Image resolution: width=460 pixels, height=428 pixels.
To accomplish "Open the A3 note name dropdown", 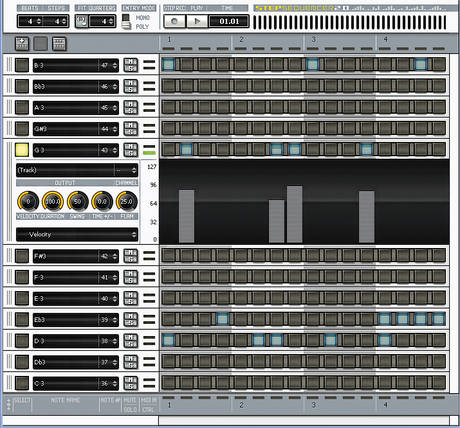I will coord(65,108).
